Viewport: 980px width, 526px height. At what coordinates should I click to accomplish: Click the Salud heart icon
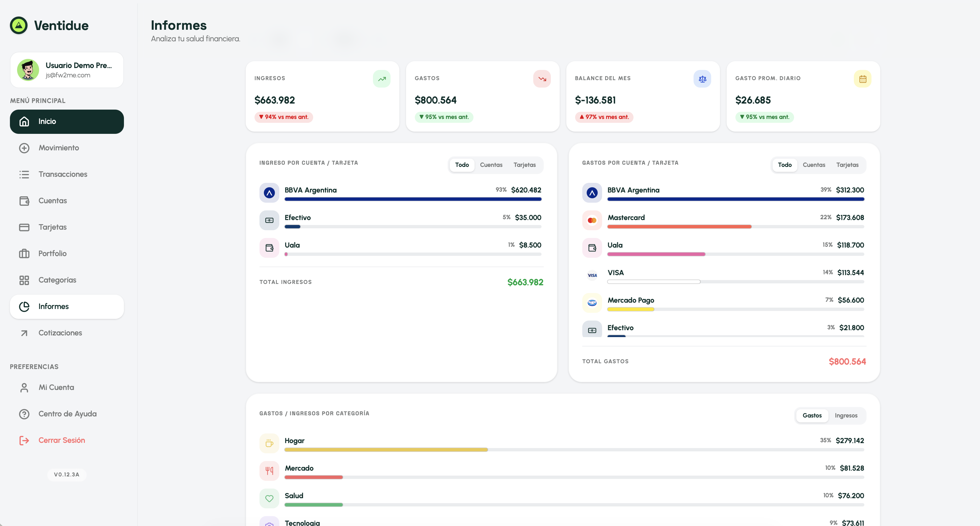click(269, 498)
